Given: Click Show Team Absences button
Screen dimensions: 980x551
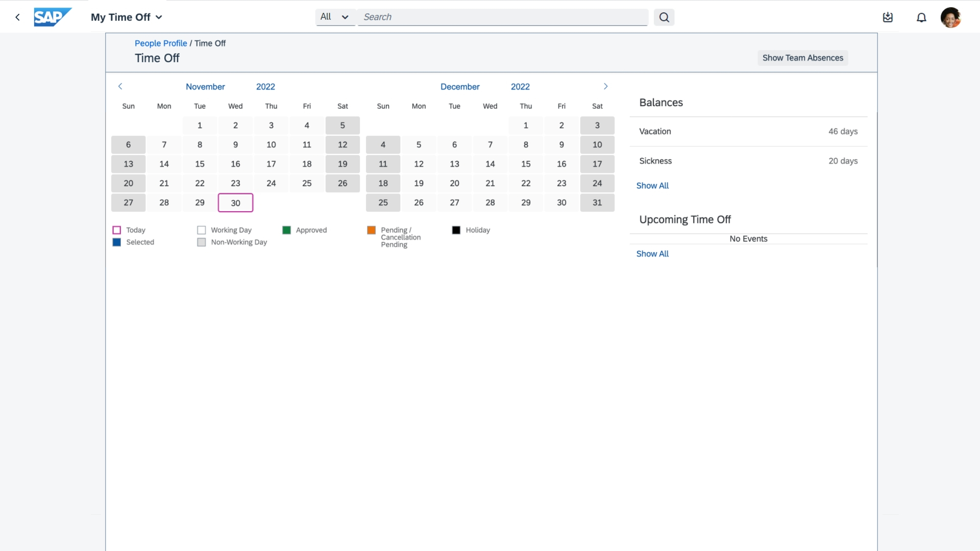Looking at the screenshot, I should pos(802,58).
